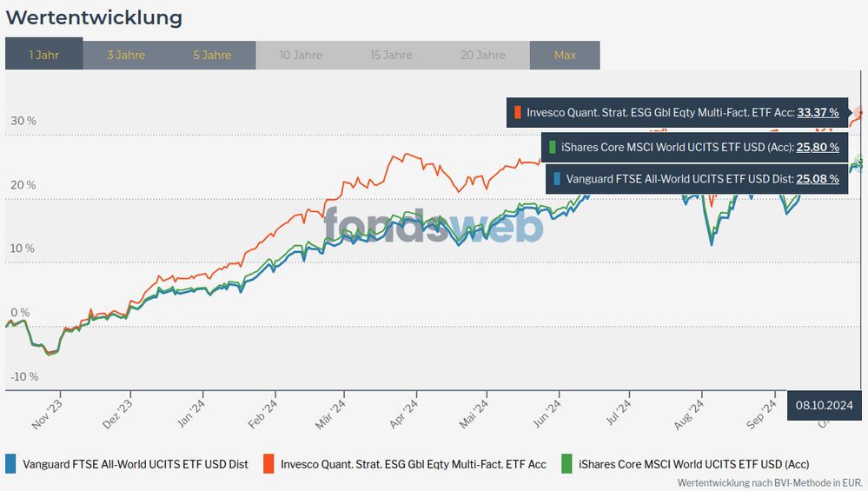
Task: Click the Mär '24 axis label
Action: pos(330,415)
